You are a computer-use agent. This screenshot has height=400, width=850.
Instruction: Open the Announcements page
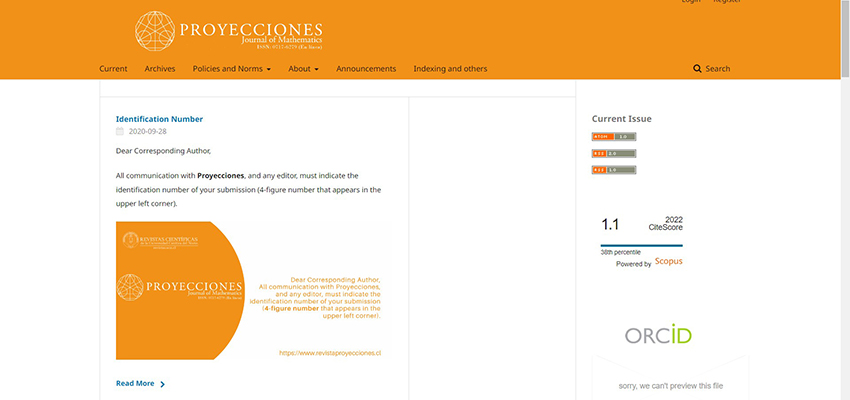point(366,69)
